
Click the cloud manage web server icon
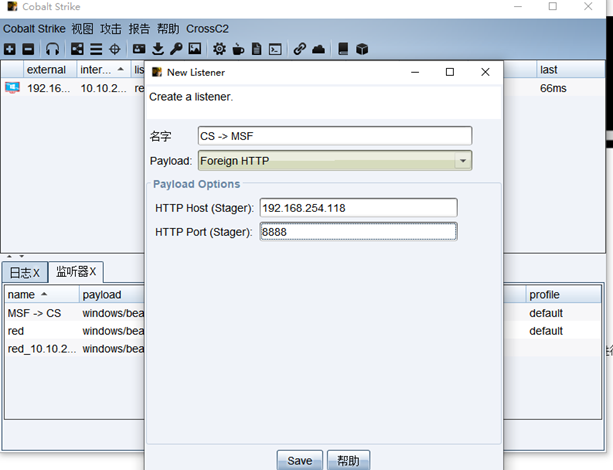pos(318,49)
